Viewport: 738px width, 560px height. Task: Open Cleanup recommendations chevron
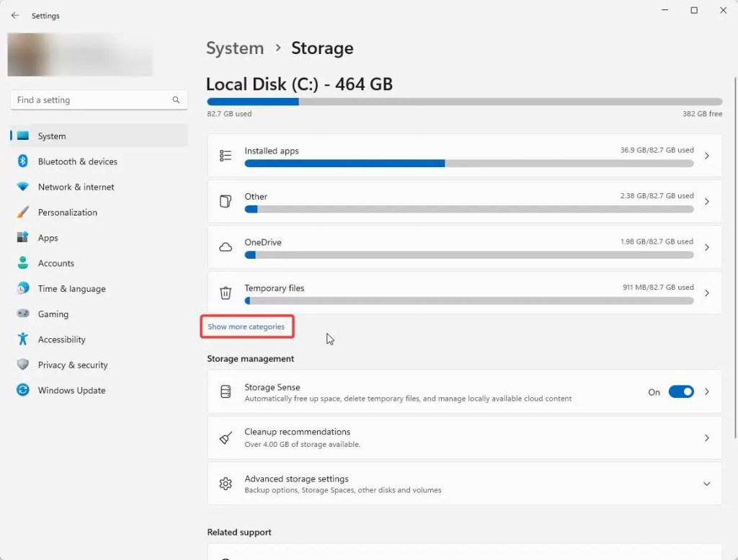706,437
